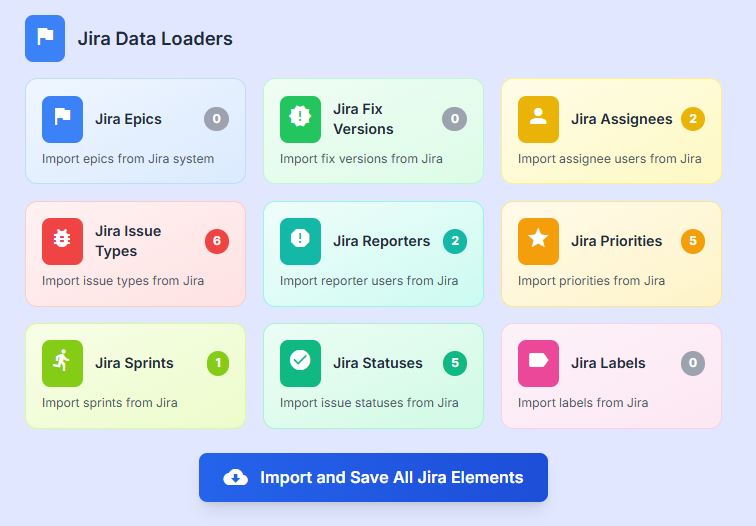Open the Jira Assignees loader title
The width and height of the screenshot is (756, 526).
[x=621, y=119]
